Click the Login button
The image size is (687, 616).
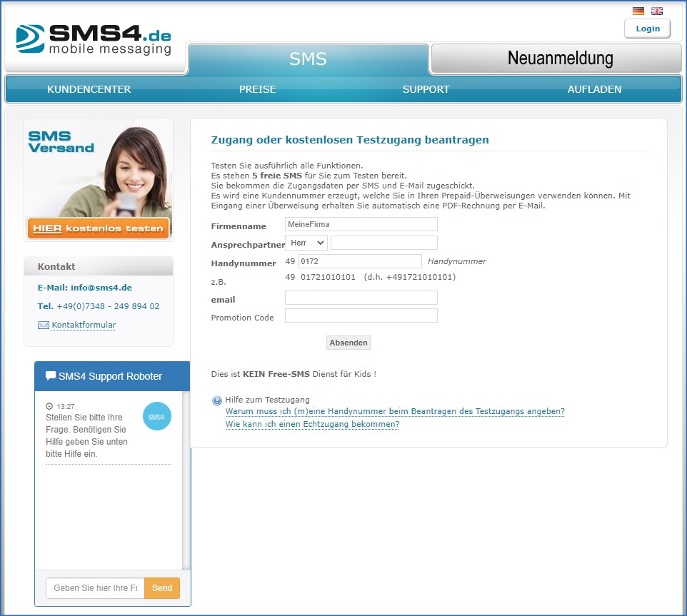click(647, 29)
